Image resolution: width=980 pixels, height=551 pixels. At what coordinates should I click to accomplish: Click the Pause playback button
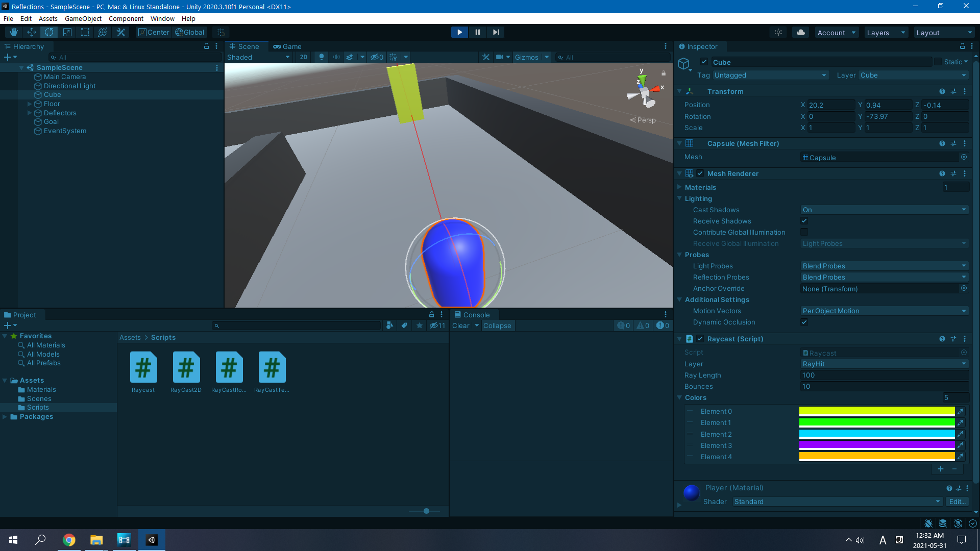[478, 32]
